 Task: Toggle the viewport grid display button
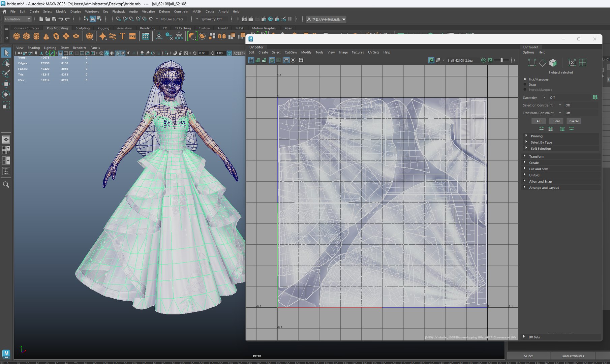(x=61, y=53)
